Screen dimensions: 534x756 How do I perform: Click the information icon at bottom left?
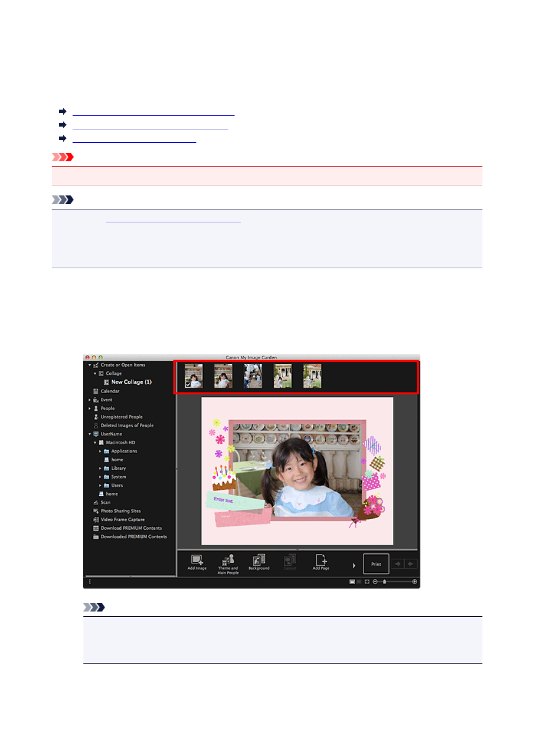(x=90, y=582)
